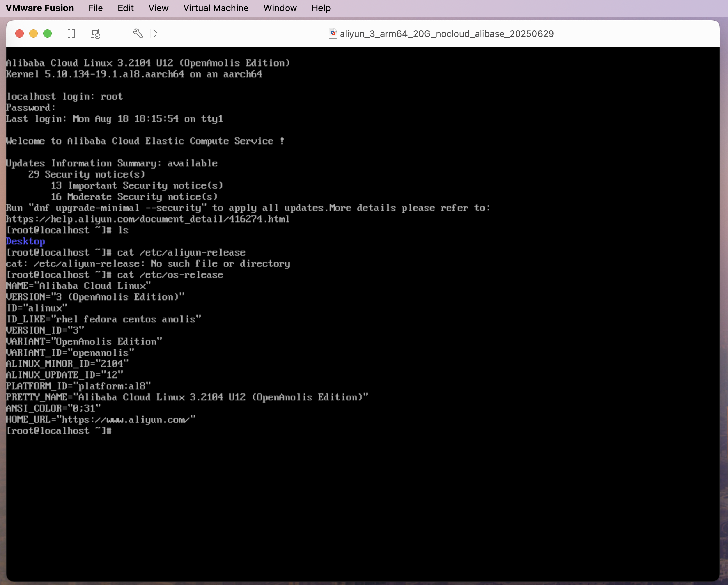728x585 pixels.
Task: Click the ID="alinux" line
Action: (x=37, y=308)
